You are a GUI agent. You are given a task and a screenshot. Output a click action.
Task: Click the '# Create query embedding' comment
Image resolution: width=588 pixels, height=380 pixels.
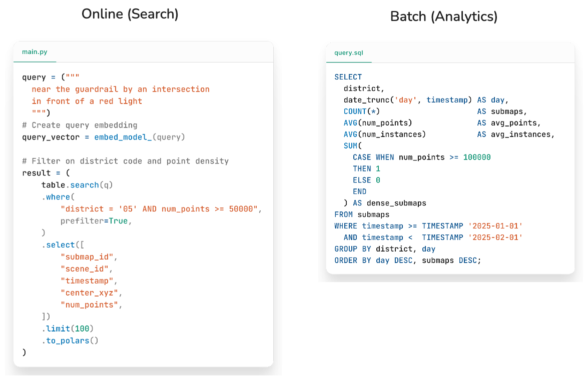pyautogui.click(x=80, y=125)
